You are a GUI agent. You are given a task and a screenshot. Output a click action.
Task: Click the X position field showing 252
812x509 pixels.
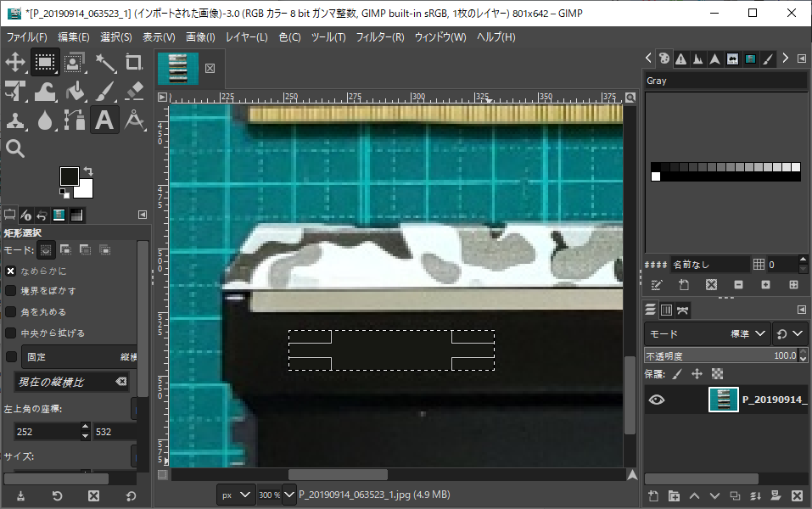tap(47, 432)
